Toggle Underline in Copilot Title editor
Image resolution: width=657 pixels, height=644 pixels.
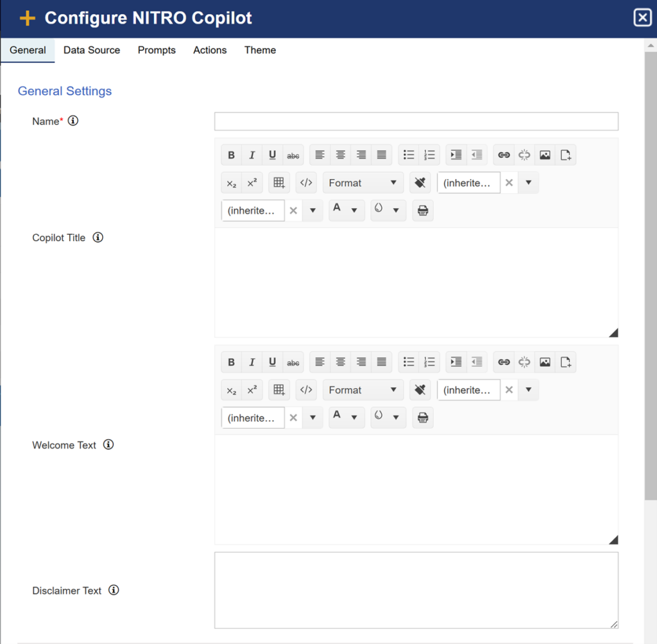tap(272, 155)
